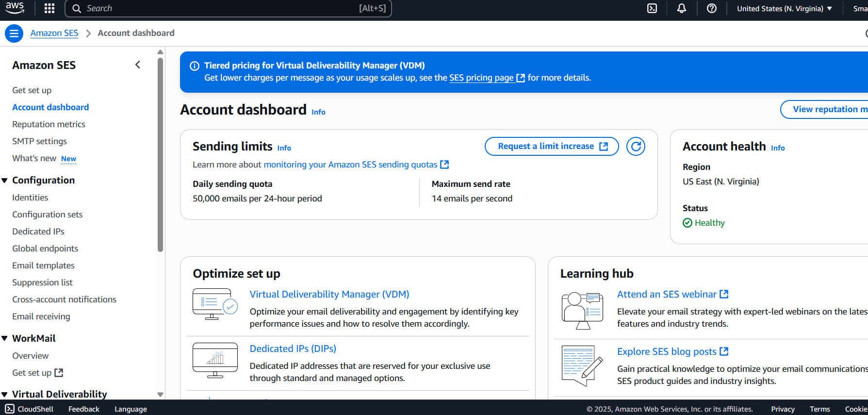
Task: Collapse the Virtual Deliverability section
Action: click(4, 395)
